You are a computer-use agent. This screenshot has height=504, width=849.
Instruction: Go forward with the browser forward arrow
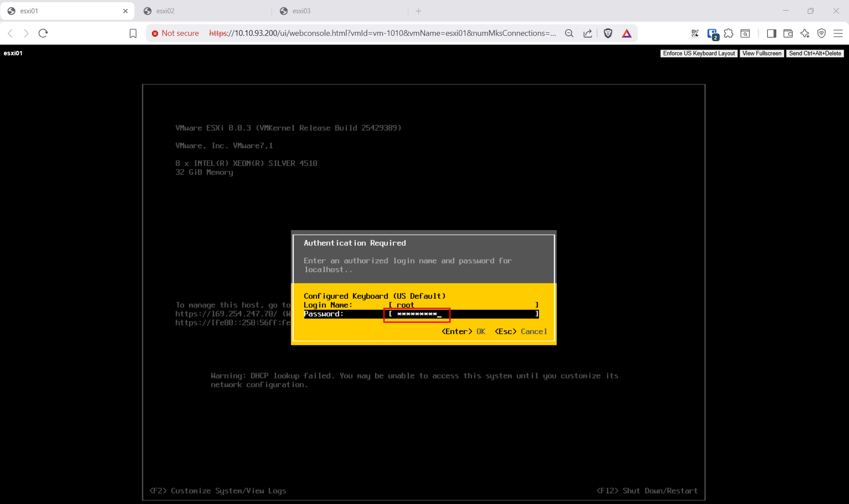[x=26, y=33]
